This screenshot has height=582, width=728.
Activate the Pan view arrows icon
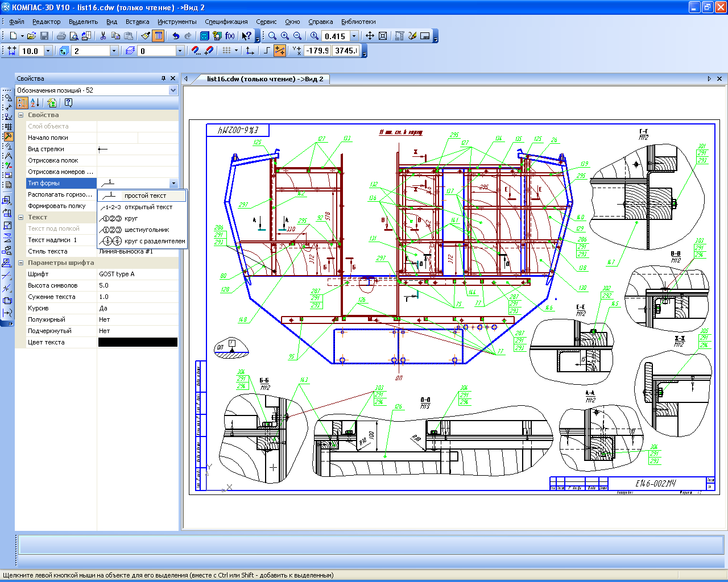370,36
